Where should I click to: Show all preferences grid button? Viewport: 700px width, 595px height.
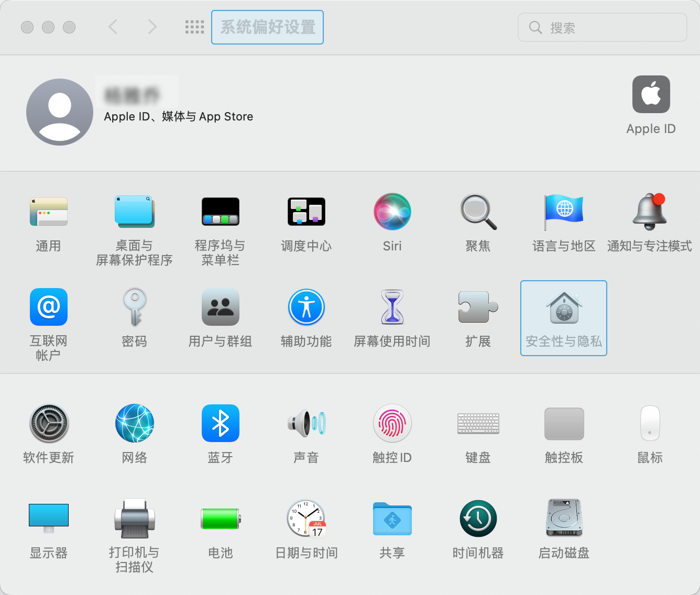click(x=195, y=27)
